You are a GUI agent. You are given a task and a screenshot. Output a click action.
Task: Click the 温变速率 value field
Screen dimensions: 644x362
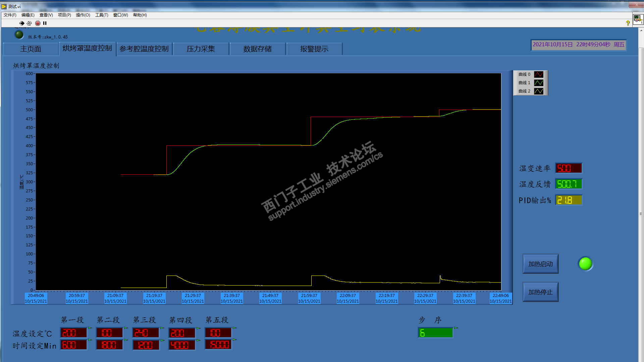569,168
